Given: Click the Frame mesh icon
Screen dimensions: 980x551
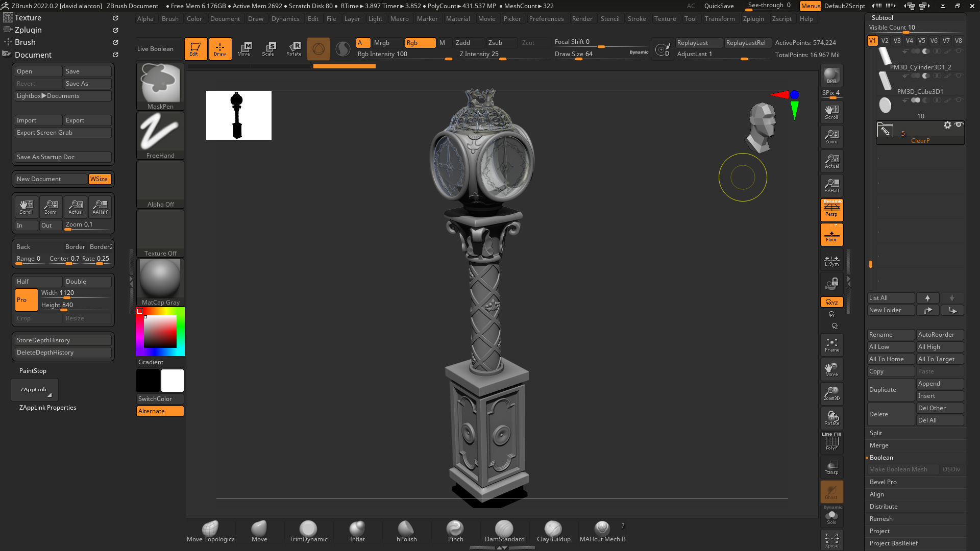Looking at the screenshot, I should click(831, 345).
